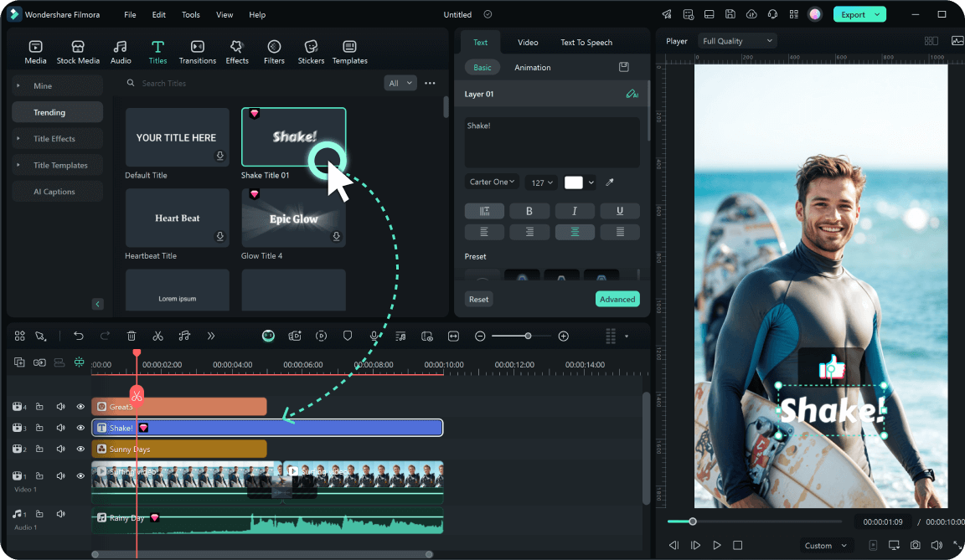Take a snapshot with camera icon in player
Screen dimensions: 965x560
[915, 545]
